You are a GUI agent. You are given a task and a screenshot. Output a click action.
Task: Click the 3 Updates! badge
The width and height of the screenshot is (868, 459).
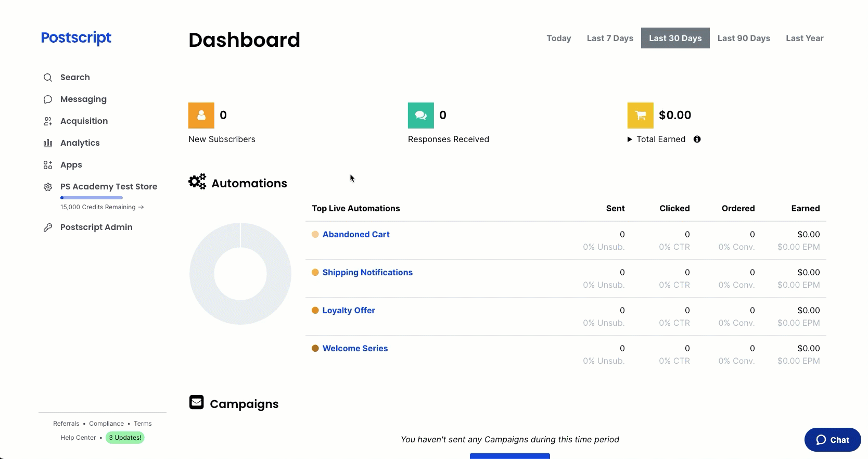(125, 438)
